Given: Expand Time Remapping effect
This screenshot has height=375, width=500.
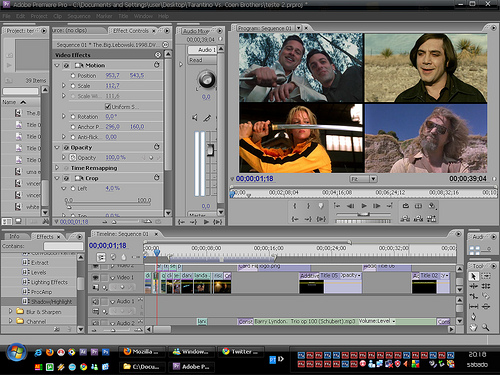Looking at the screenshot, I should [57, 168].
